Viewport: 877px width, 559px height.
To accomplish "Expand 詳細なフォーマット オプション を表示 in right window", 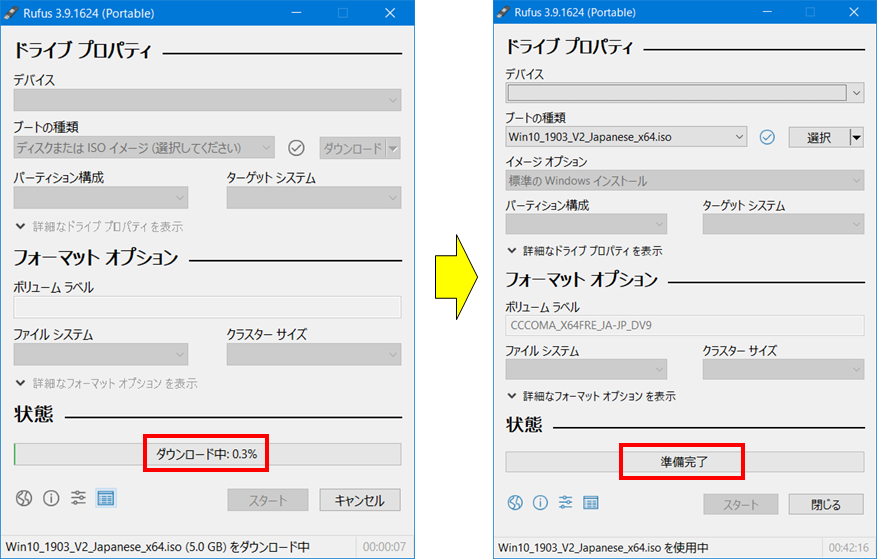I will [x=591, y=396].
